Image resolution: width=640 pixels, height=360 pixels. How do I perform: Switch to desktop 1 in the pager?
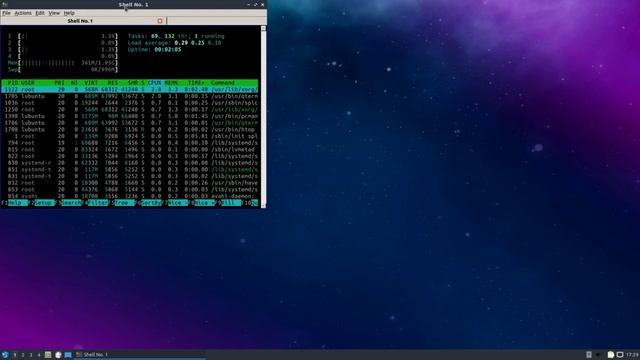pos(15,355)
